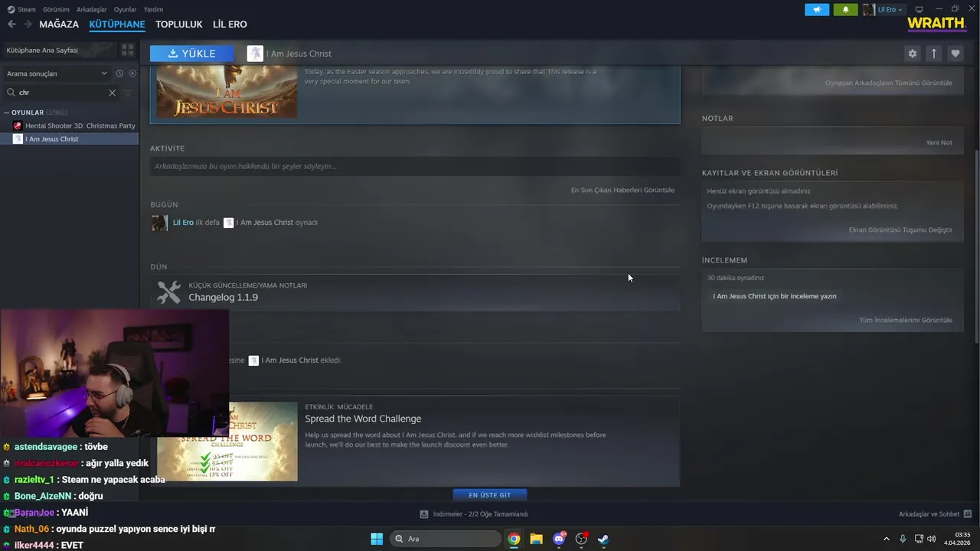The image size is (980, 551).
Task: Open the Windows Start menu
Action: pyautogui.click(x=377, y=539)
